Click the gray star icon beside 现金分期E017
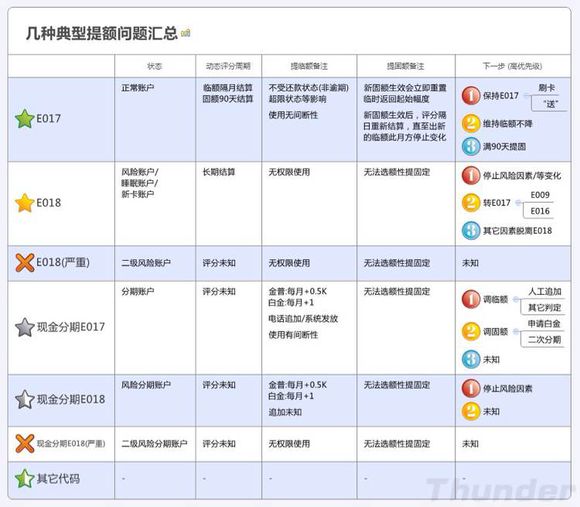580x507 pixels. pyautogui.click(x=24, y=327)
